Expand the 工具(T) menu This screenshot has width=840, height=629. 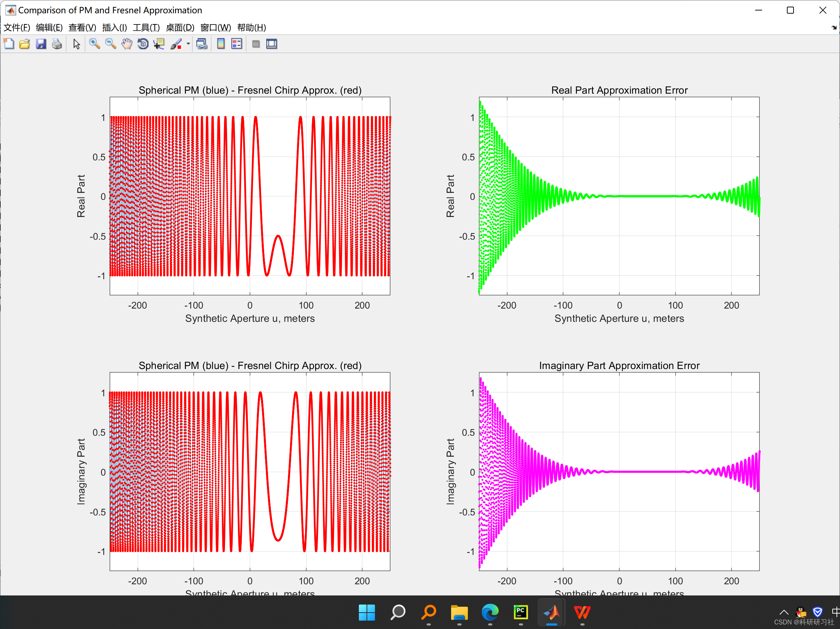[146, 27]
